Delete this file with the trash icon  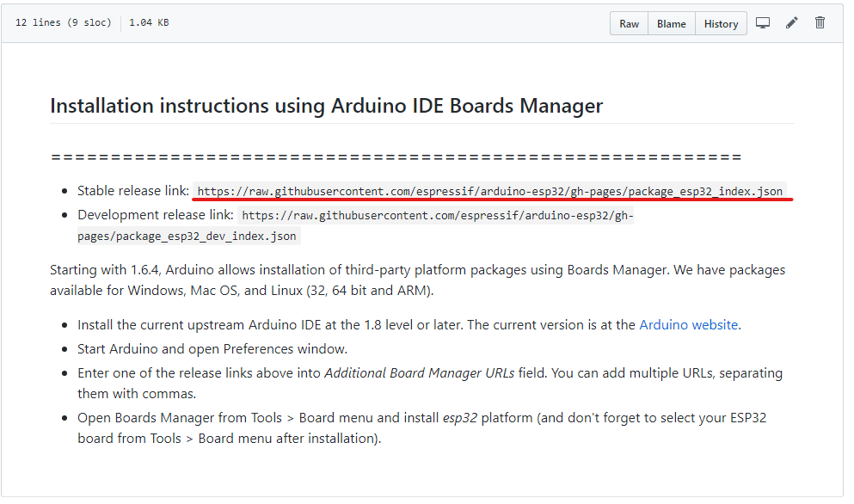coord(820,23)
